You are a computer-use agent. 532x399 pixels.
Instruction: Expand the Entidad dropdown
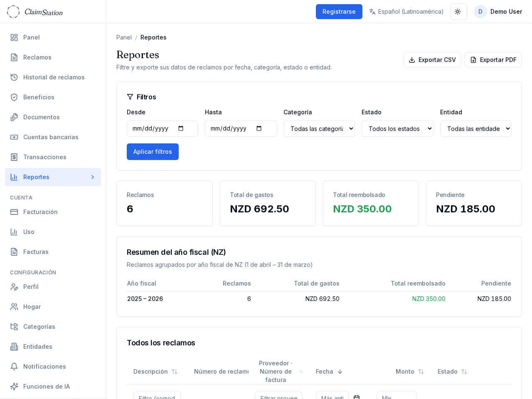click(x=475, y=128)
